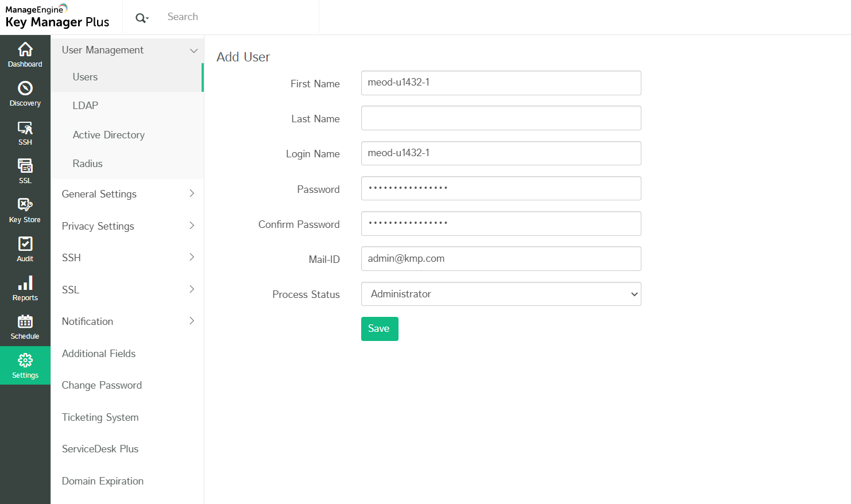
Task: Select the LDAP menu item
Action: [86, 106]
